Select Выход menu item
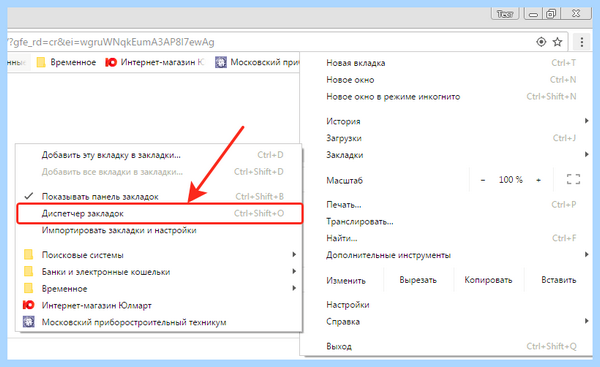This screenshot has height=367, width=600. click(x=447, y=346)
